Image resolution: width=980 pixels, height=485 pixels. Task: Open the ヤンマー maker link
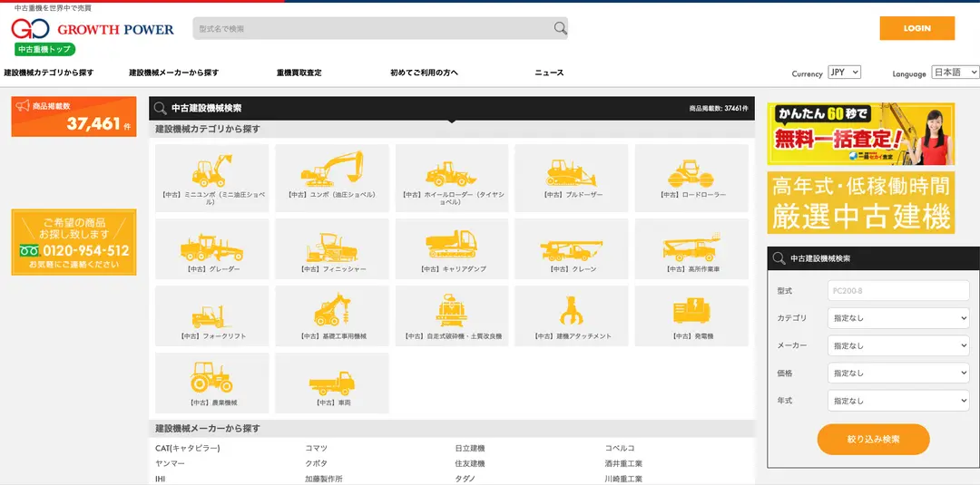click(170, 464)
